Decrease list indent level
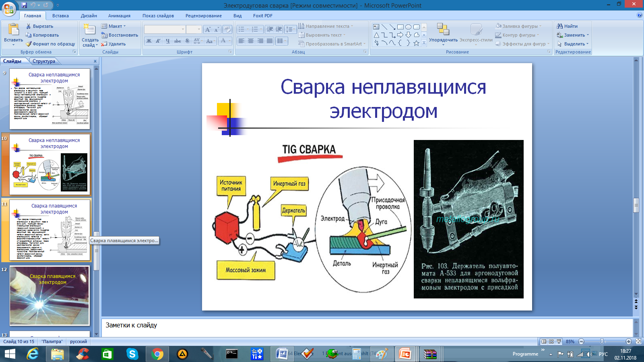The image size is (644, 362). [269, 29]
